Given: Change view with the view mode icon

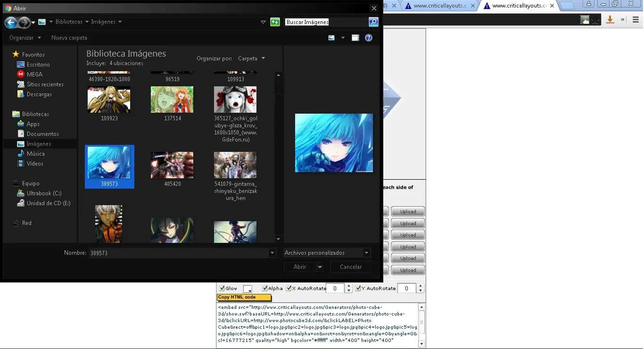Looking at the screenshot, I should pos(331,38).
